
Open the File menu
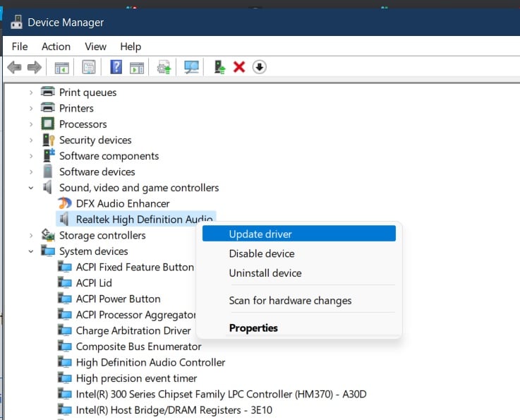tap(20, 47)
